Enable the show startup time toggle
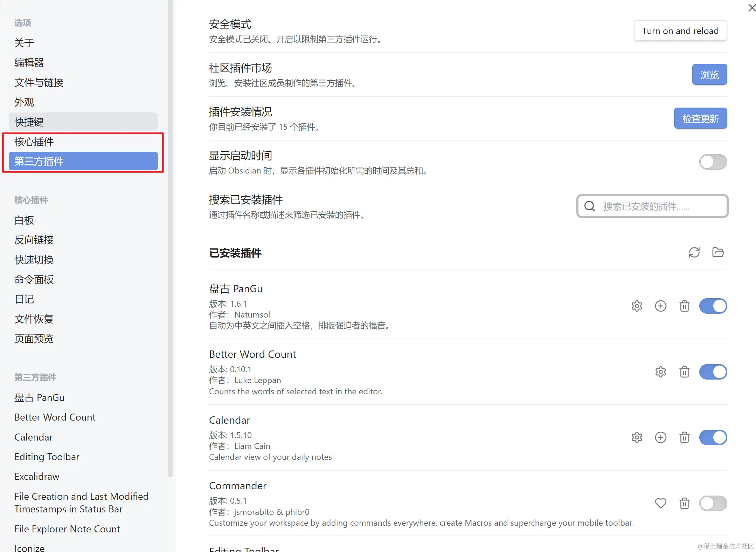Screen dimensions: 756x552 (713, 162)
